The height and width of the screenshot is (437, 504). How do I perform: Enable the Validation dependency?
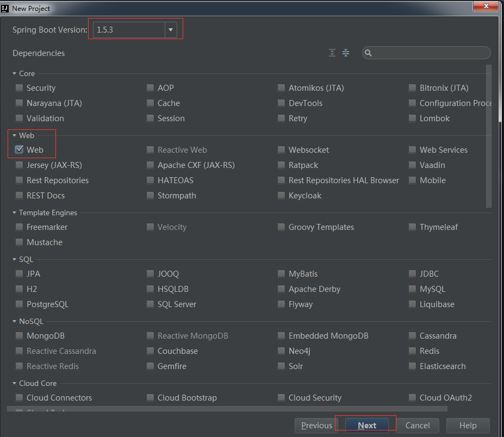click(19, 118)
